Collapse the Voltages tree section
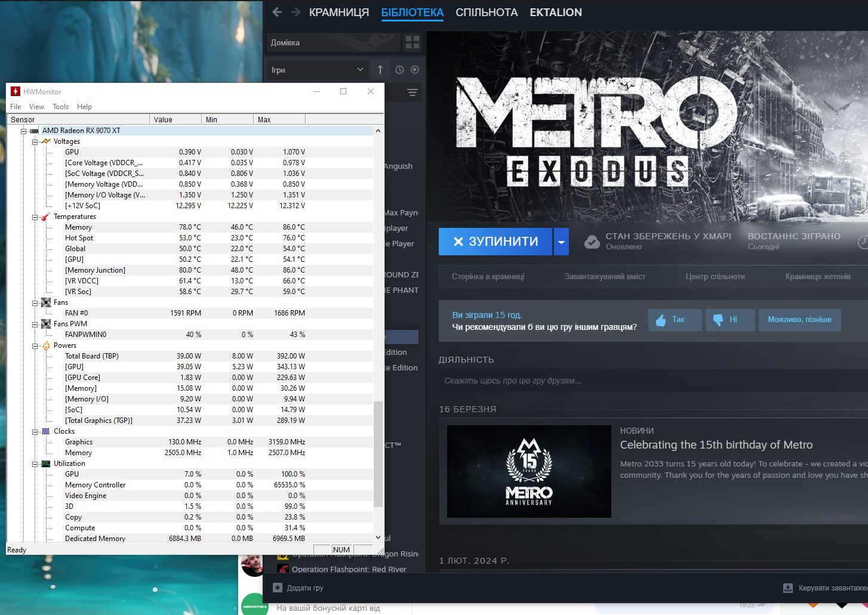Viewport: 868px width, 615px height. [35, 141]
